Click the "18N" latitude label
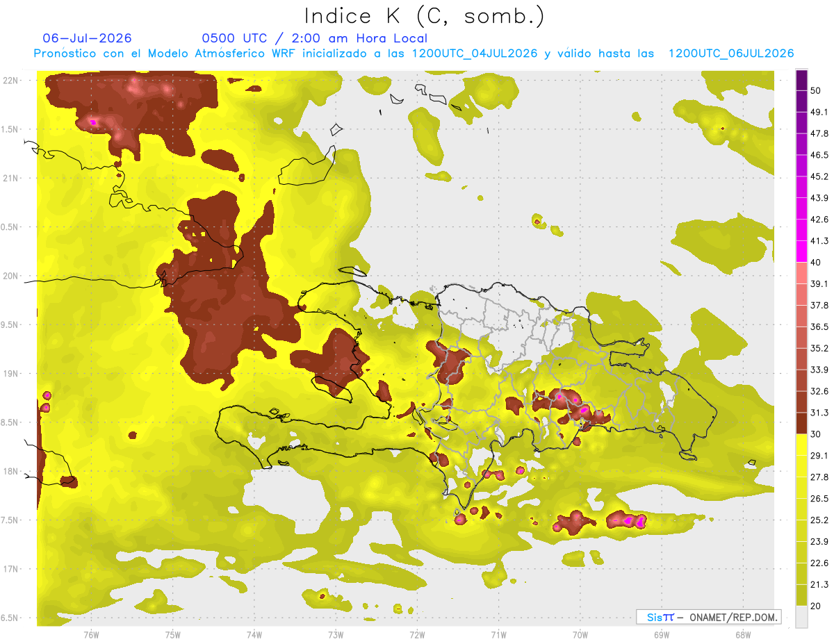The image size is (834, 644). [x=11, y=472]
